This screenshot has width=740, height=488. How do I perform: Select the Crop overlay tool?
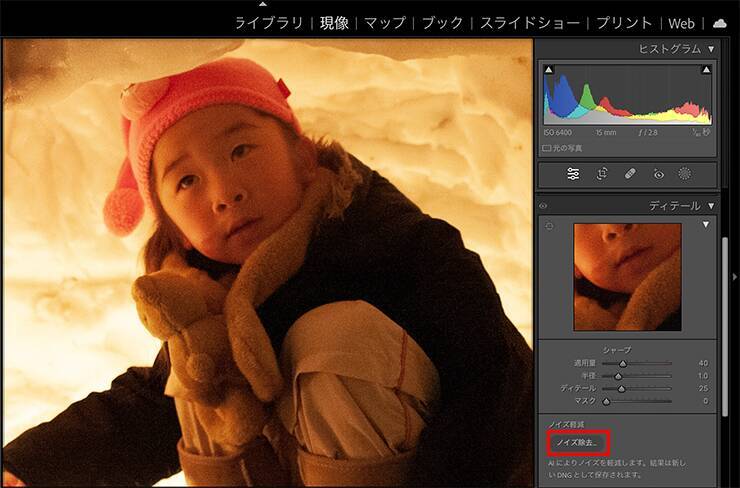602,174
